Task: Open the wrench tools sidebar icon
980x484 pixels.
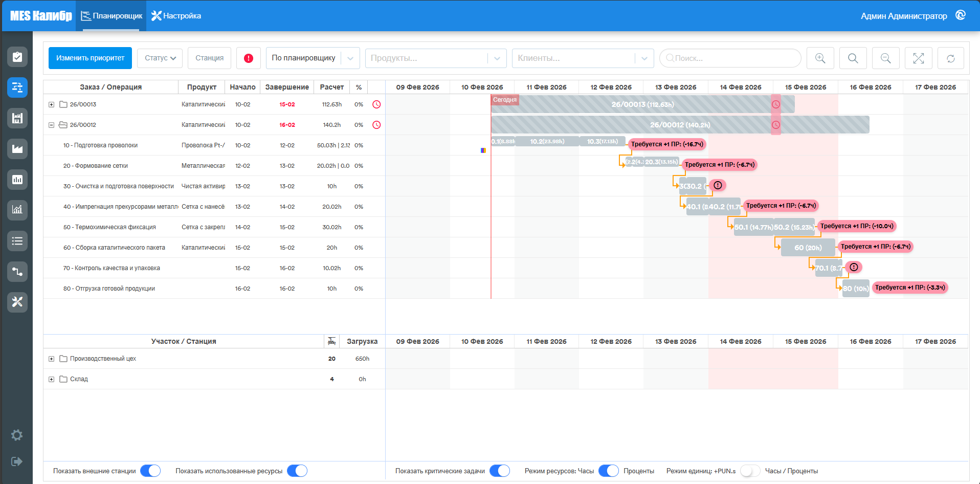Action: [17, 302]
